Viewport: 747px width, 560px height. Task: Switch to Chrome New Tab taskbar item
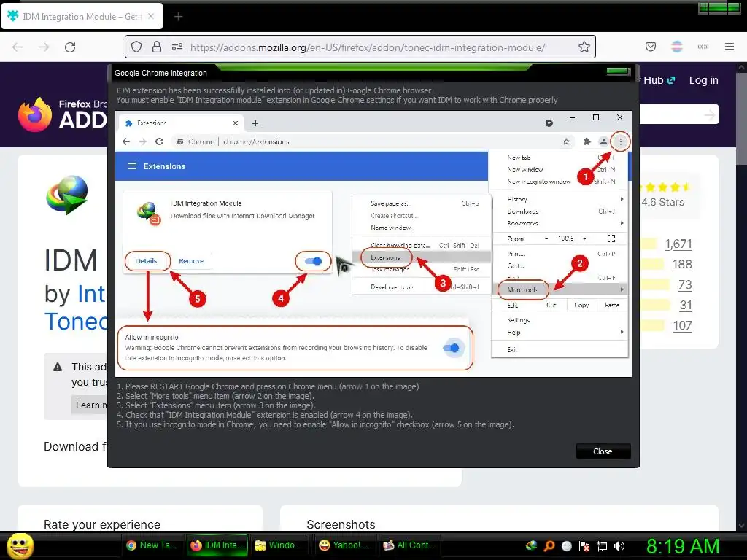152,545
